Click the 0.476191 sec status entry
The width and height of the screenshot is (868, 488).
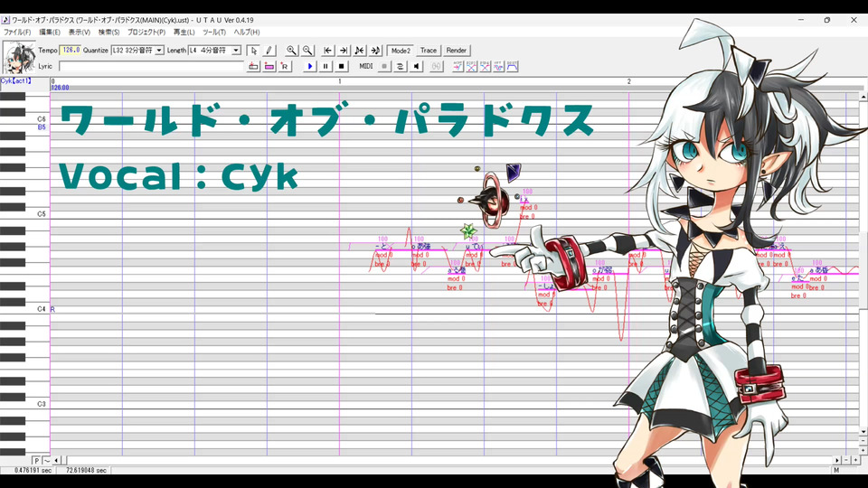coord(33,470)
